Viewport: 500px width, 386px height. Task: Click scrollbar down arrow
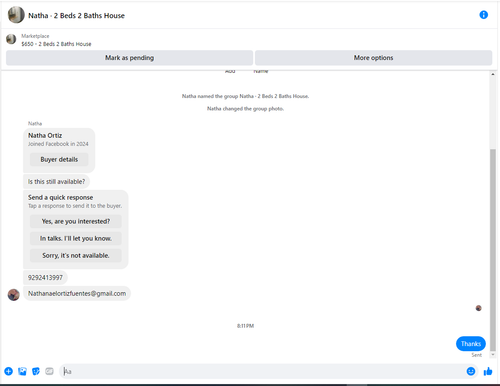(x=493, y=355)
